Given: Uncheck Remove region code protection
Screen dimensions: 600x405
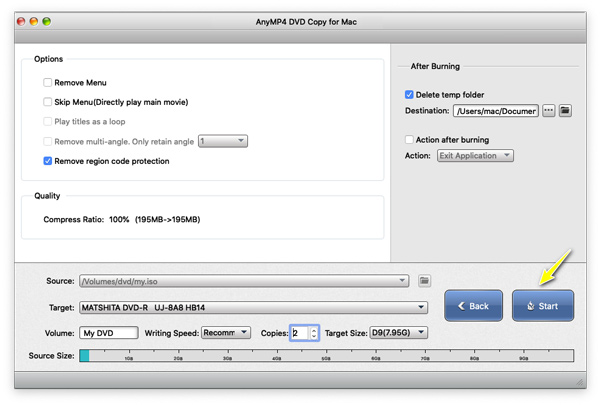Looking at the screenshot, I should coord(48,161).
